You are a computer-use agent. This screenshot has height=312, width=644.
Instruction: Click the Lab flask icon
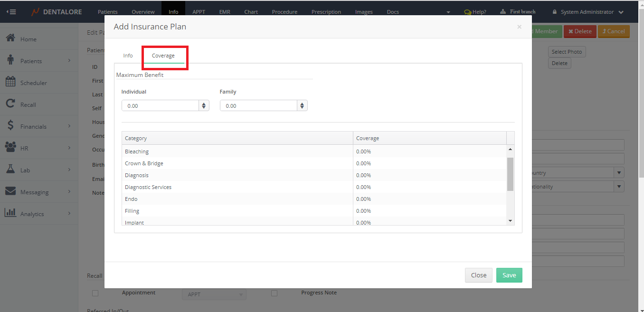point(10,170)
